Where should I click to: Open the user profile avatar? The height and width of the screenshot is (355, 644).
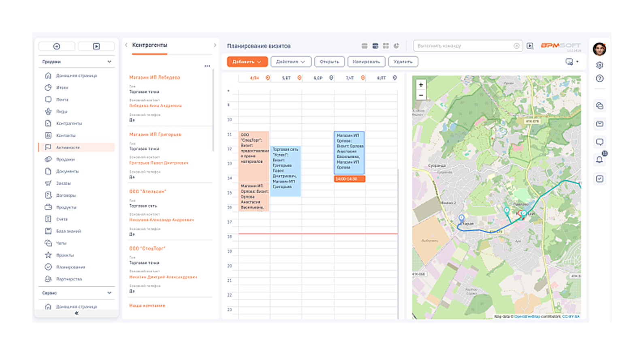[x=599, y=49]
